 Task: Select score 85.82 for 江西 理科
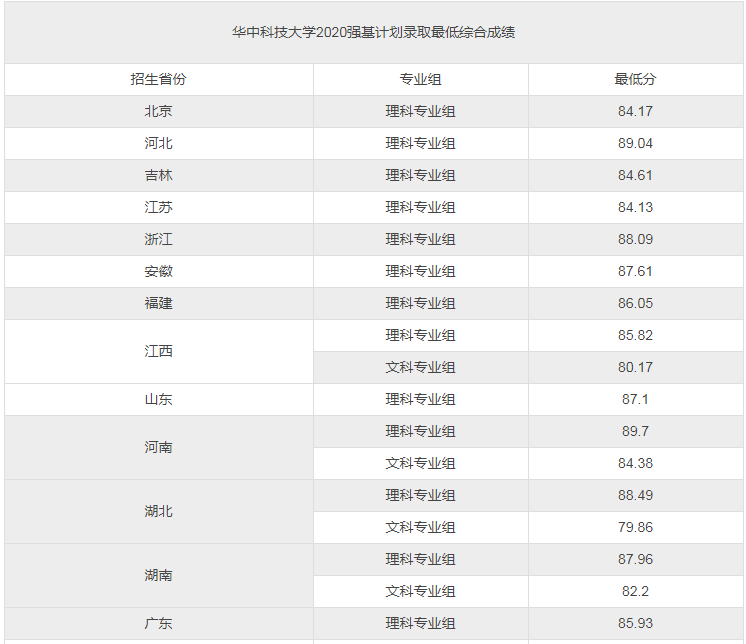coord(635,335)
